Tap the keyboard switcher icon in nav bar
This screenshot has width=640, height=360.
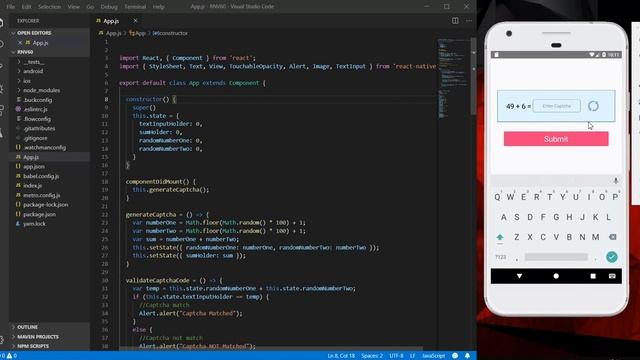pyautogui.click(x=612, y=276)
